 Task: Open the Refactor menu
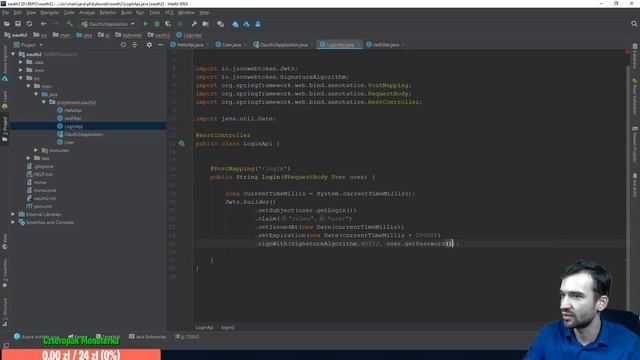click(x=108, y=13)
